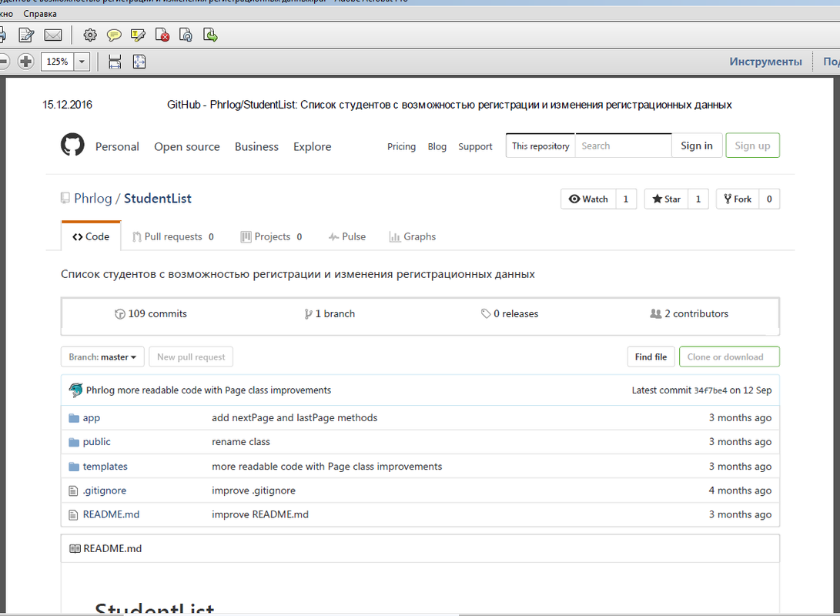Switch to the Code tab

tap(91, 236)
